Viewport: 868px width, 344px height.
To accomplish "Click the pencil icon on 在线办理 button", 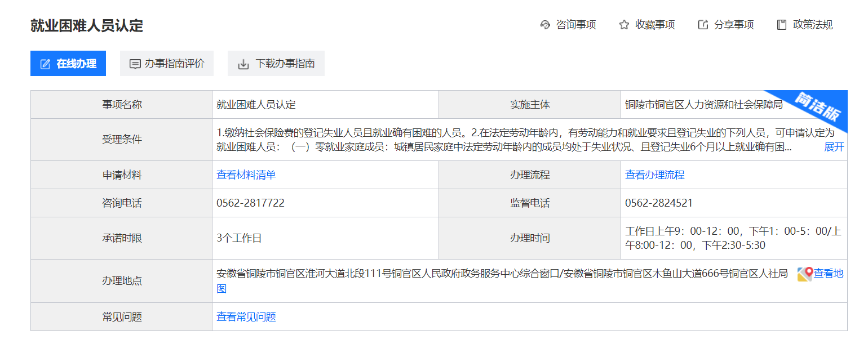I will 46,64.
